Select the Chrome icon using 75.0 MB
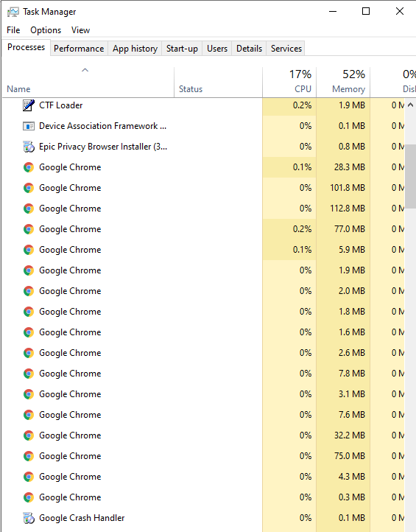The width and height of the screenshot is (416, 532). (x=29, y=456)
